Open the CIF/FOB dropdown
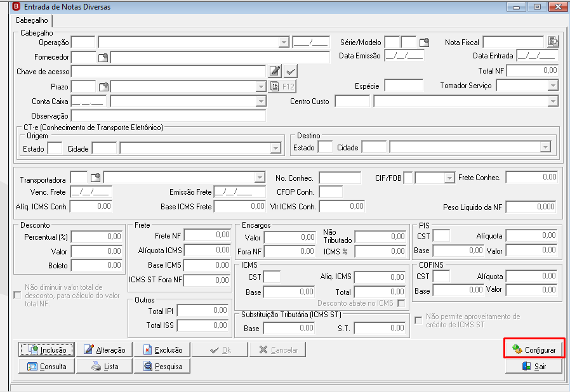 (449, 178)
